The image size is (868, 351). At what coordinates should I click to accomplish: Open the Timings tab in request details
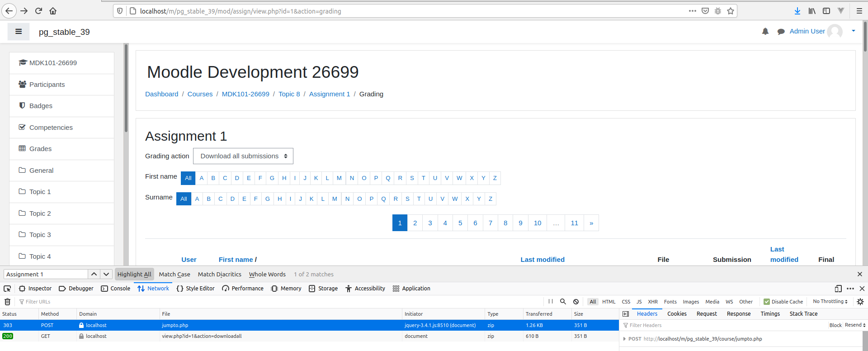tap(770, 314)
